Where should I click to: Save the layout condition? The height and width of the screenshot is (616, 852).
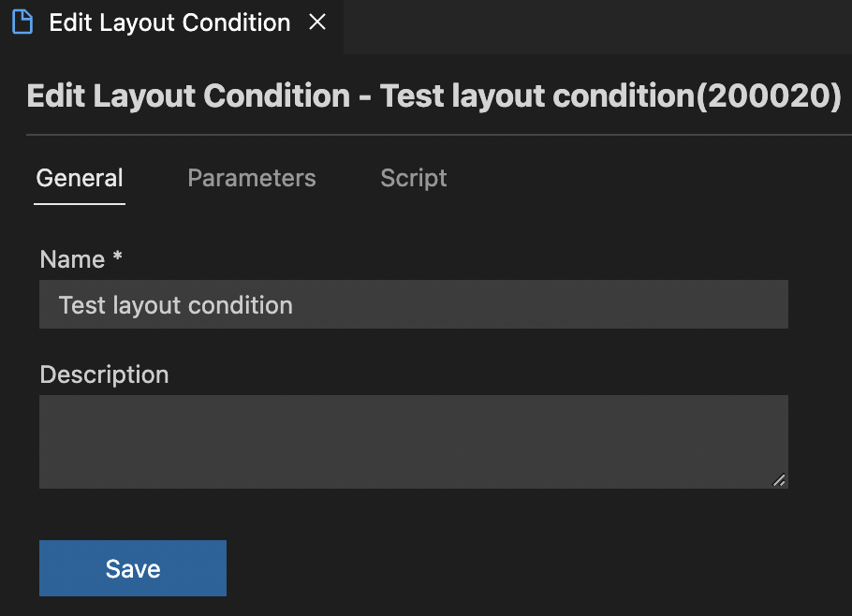coord(133,568)
